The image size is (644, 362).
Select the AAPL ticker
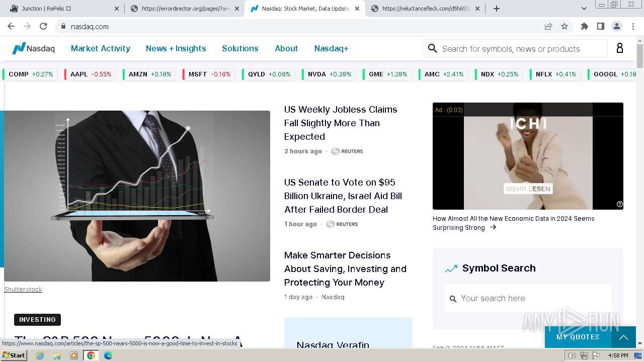[91, 74]
